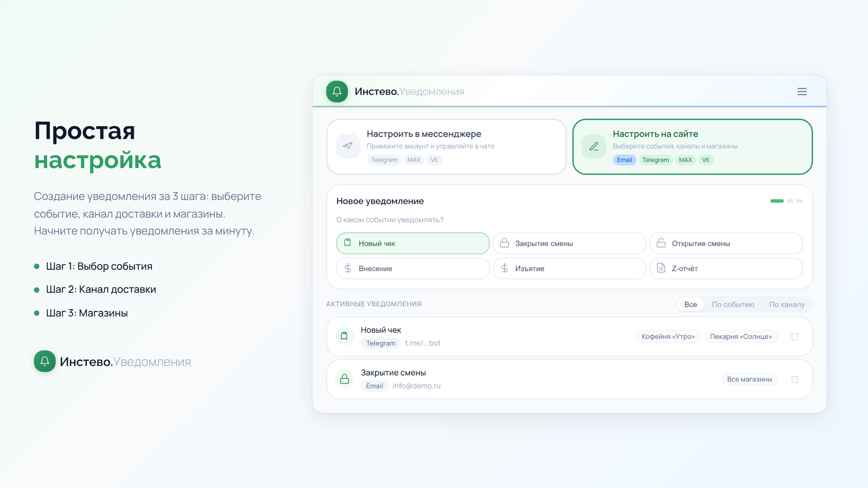Click the Email channel tag

(624, 160)
